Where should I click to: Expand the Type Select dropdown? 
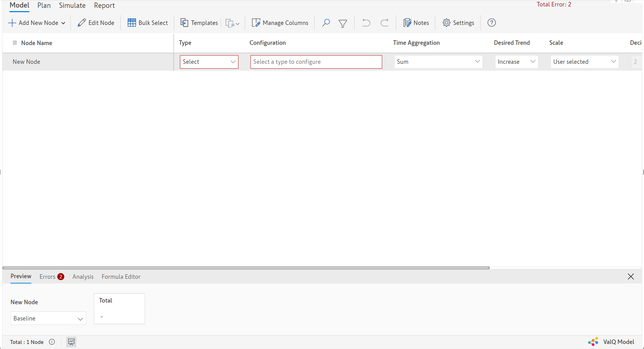click(x=209, y=62)
